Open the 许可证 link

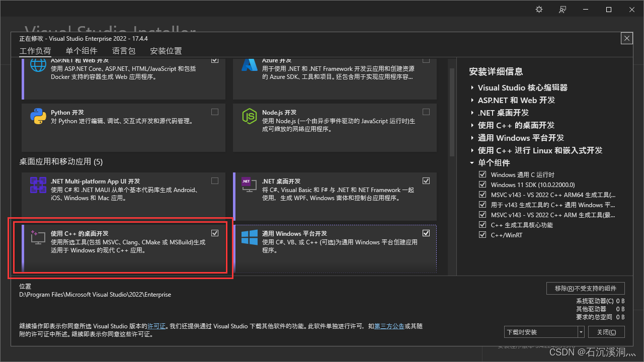156,326
